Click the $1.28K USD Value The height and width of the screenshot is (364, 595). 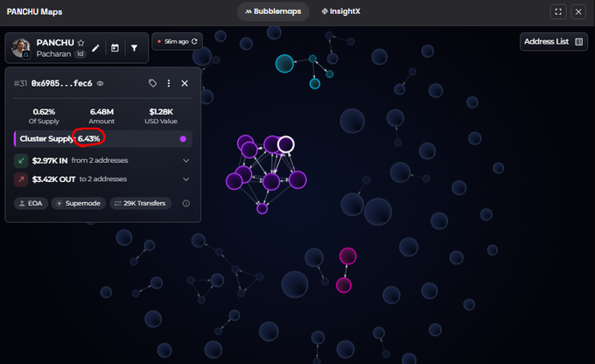[161, 112]
